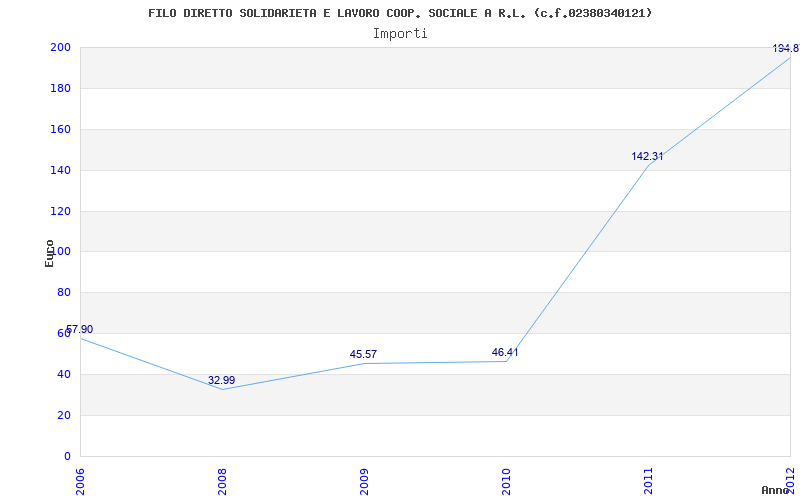
Task: Click the 140 y-axis value
Action: tap(60, 170)
